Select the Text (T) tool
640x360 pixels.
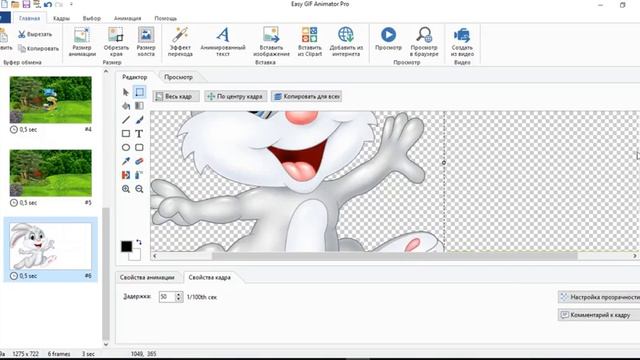[x=139, y=133]
